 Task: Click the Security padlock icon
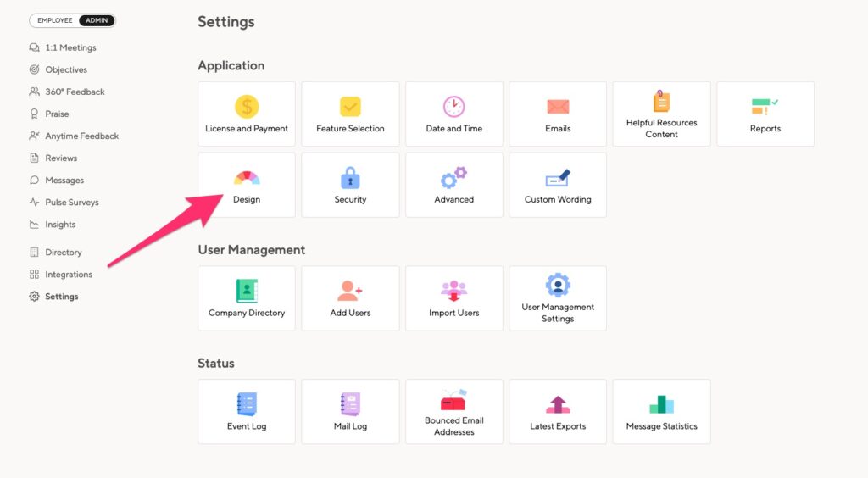pyautogui.click(x=350, y=178)
